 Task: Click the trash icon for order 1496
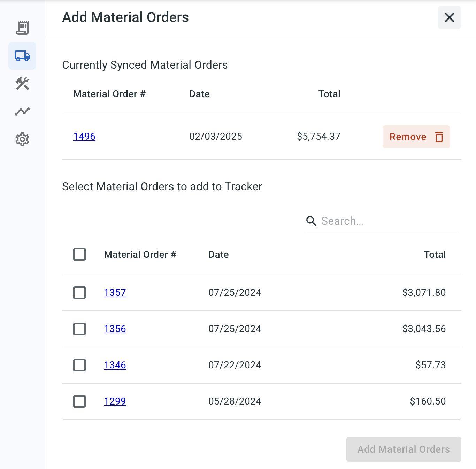click(x=439, y=137)
